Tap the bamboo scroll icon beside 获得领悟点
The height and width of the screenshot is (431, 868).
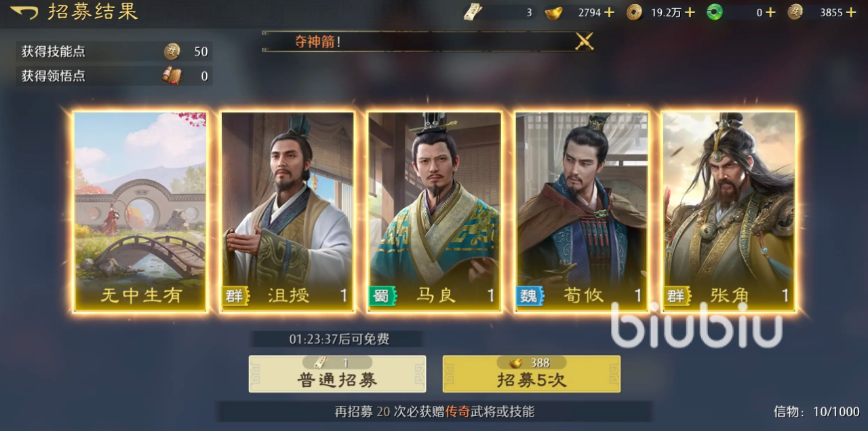coord(172,76)
